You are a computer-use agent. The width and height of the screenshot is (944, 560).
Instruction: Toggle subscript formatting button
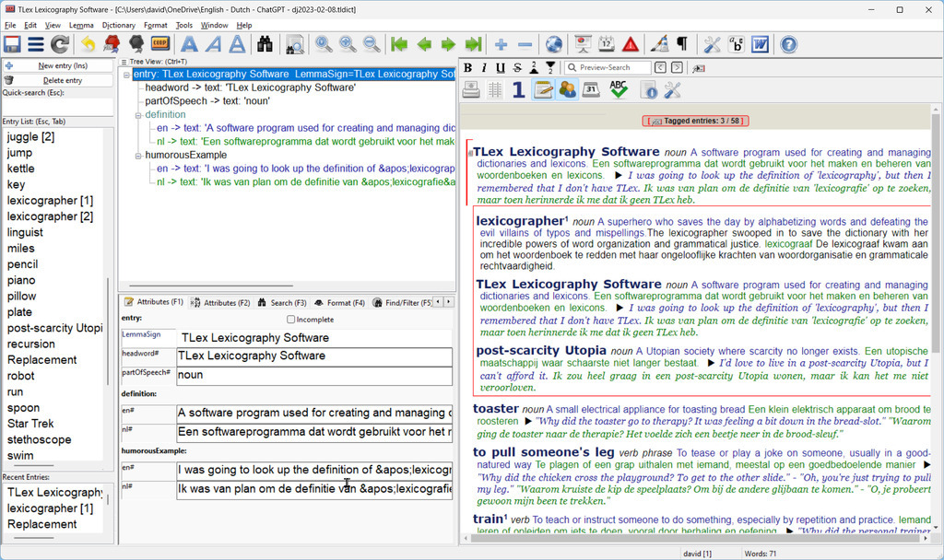(x=550, y=67)
